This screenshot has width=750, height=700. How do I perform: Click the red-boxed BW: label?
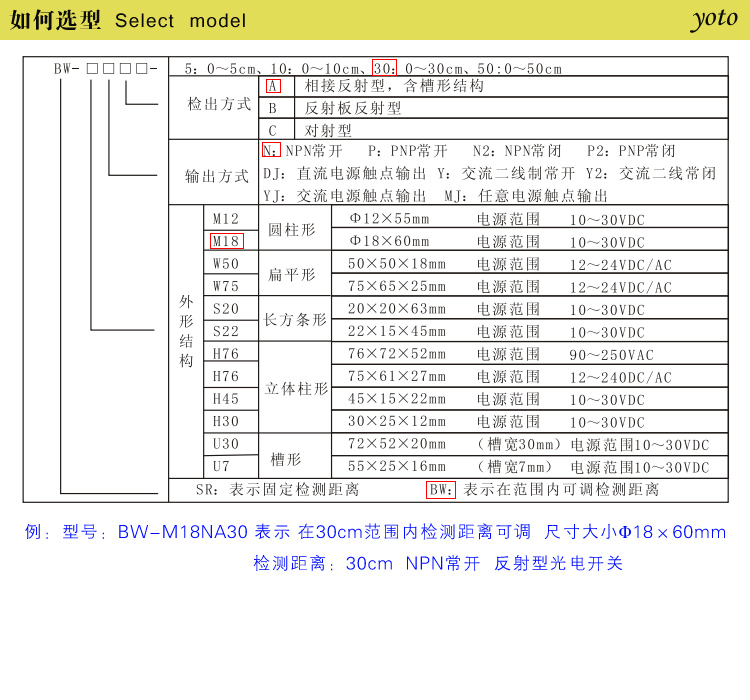pos(441,490)
